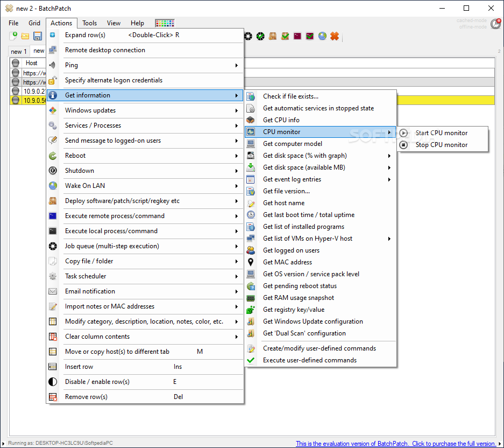This screenshot has height=448, width=504.
Task: Expand Get disk space (available MB) arrow
Action: [x=389, y=167]
